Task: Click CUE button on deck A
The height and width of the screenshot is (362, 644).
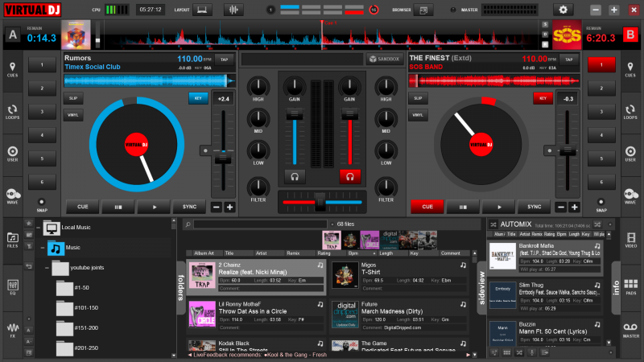Action: pos(83,207)
